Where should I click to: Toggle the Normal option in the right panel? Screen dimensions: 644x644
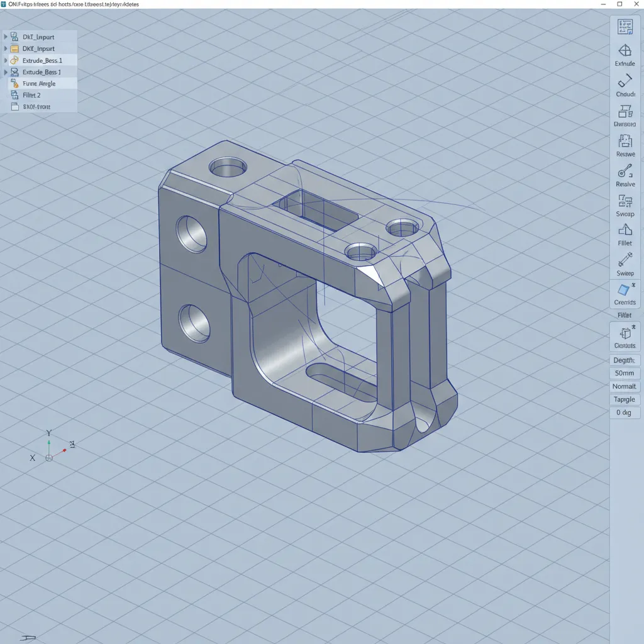pyautogui.click(x=624, y=386)
